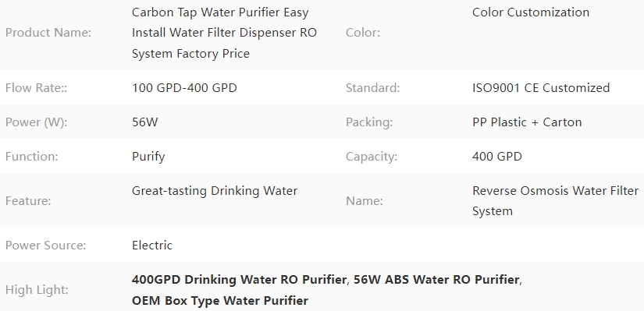The width and height of the screenshot is (644, 311).
Task: Open the 56W ABS Water RO Purifier link
Action: pyautogui.click(x=436, y=280)
